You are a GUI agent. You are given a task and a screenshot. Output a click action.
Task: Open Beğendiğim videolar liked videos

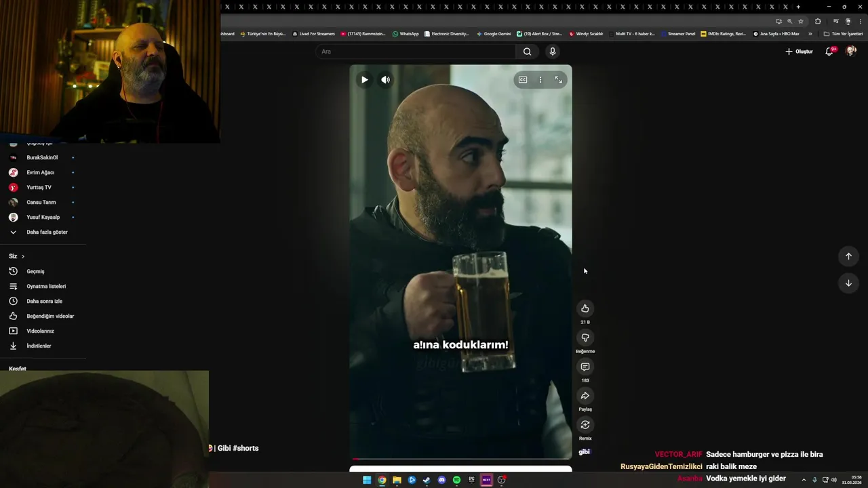click(x=43, y=316)
